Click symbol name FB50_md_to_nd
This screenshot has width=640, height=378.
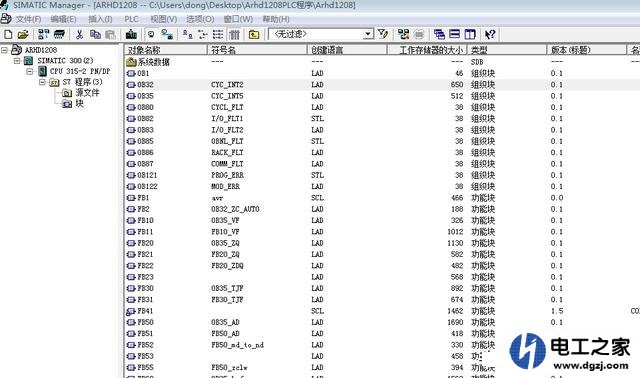pos(238,345)
